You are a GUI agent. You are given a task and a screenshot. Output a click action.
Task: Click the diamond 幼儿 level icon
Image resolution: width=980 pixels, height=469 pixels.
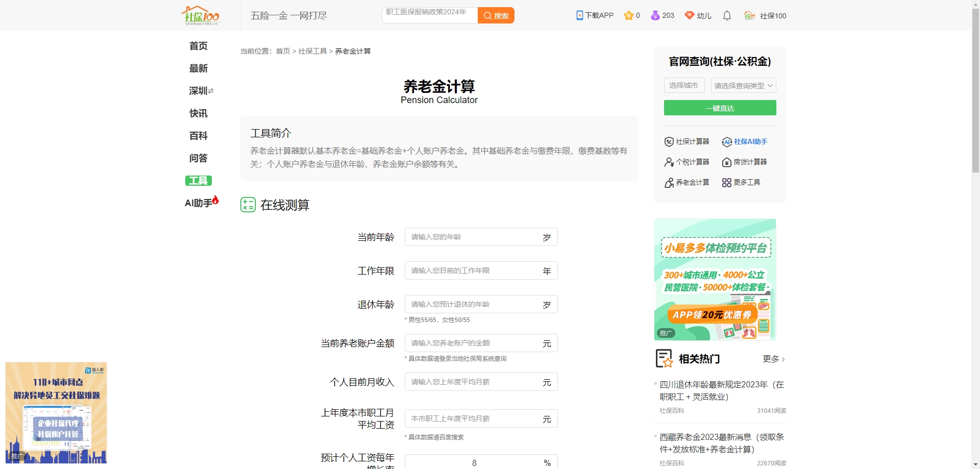click(x=689, y=15)
